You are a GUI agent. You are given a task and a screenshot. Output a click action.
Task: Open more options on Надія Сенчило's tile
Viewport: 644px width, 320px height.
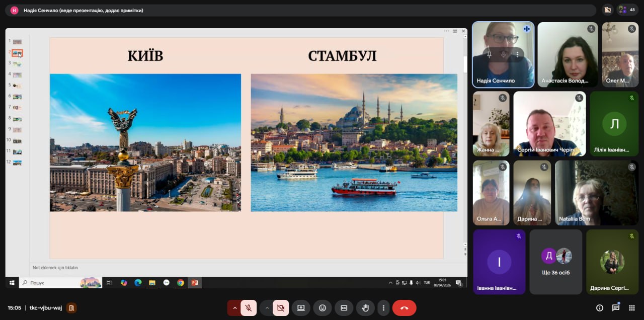517,54
